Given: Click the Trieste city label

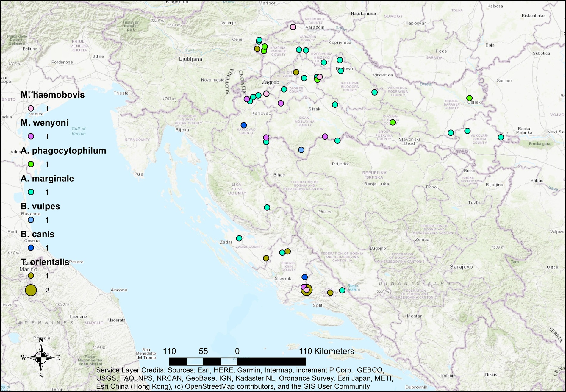Looking at the screenshot, I should (x=121, y=93).
